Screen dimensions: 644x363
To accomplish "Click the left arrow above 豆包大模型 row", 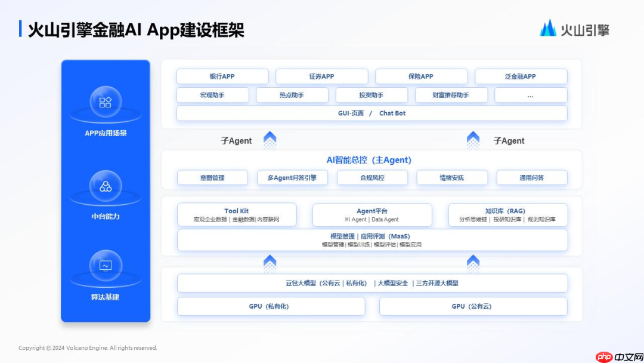I will (270, 263).
